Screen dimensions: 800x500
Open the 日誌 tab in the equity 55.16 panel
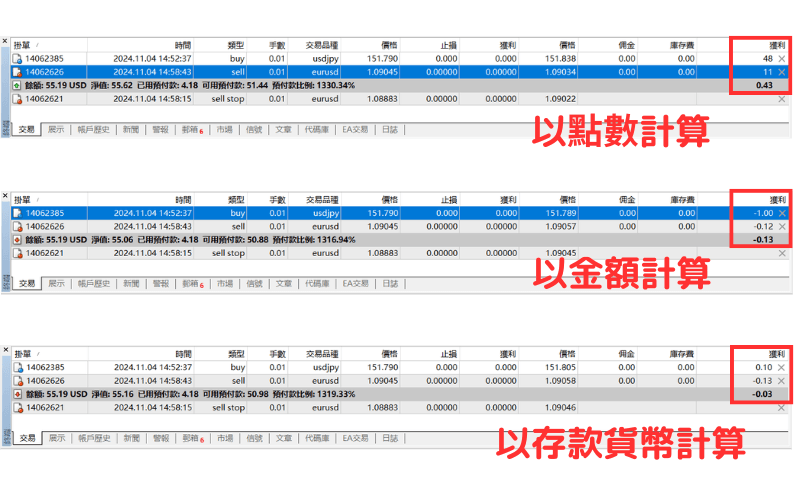coord(390,438)
